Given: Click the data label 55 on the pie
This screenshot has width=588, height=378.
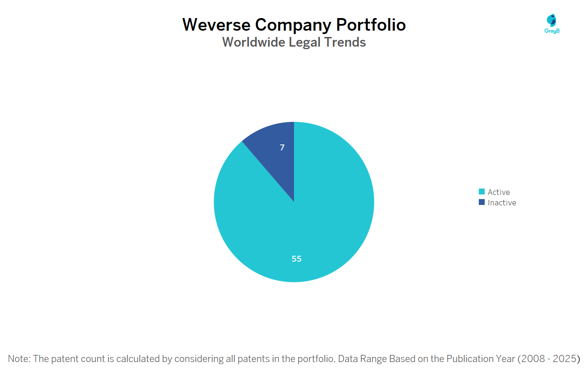Looking at the screenshot, I should coord(297,259).
